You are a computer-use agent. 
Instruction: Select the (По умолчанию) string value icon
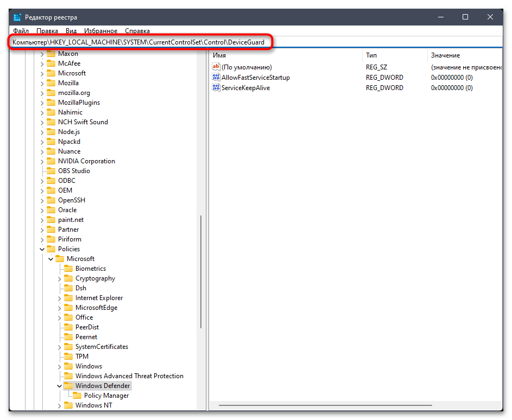pos(216,67)
